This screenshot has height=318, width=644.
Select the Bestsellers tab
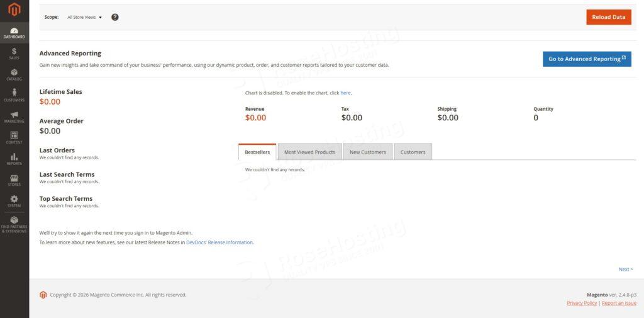coord(257,152)
